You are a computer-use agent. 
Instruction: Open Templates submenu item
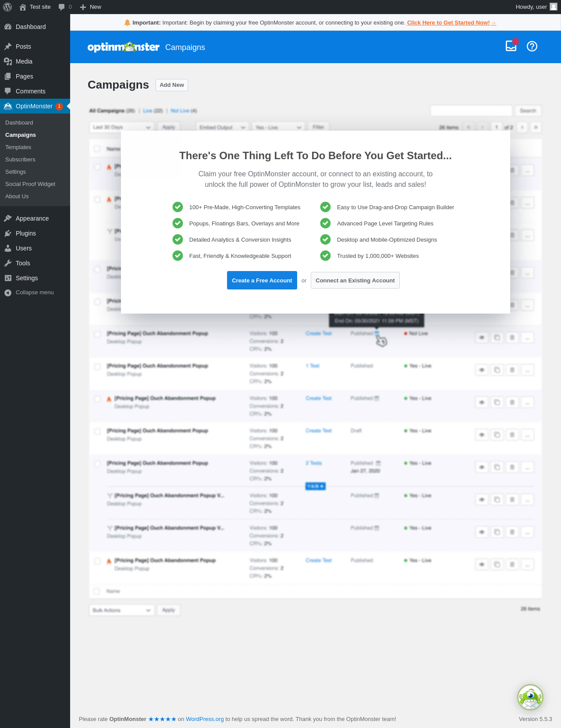[18, 147]
